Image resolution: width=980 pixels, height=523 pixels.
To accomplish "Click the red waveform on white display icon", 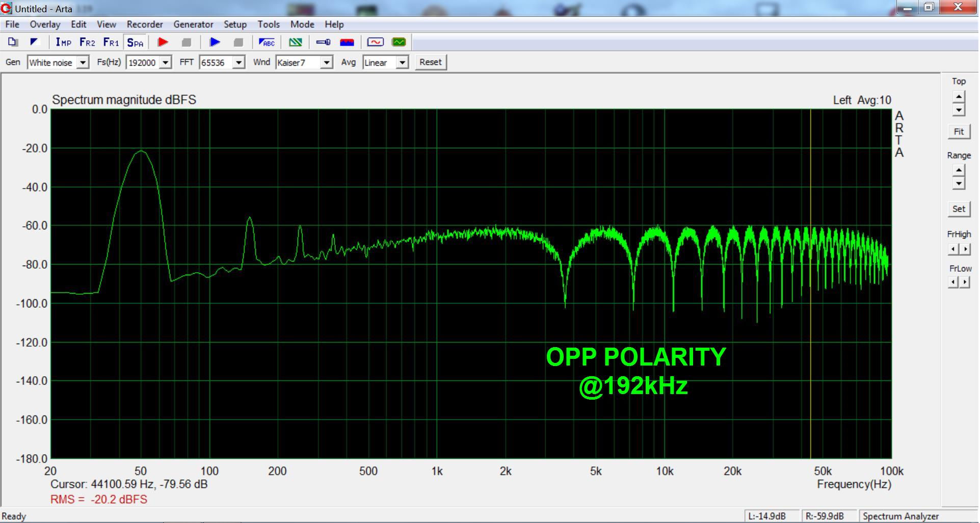I will point(376,42).
